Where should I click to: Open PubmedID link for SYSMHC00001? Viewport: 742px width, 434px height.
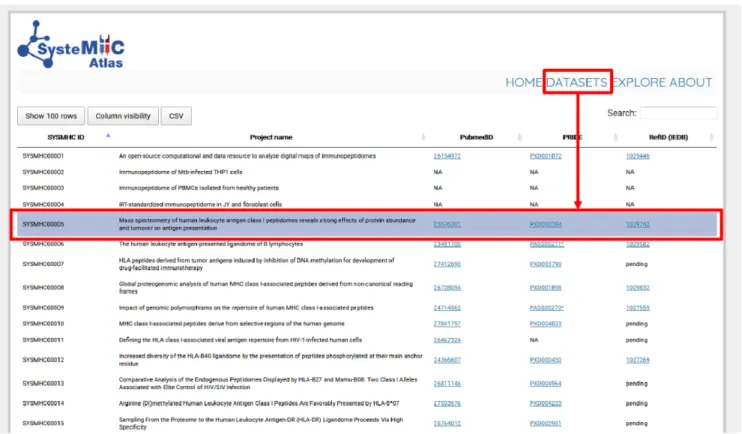(x=447, y=156)
